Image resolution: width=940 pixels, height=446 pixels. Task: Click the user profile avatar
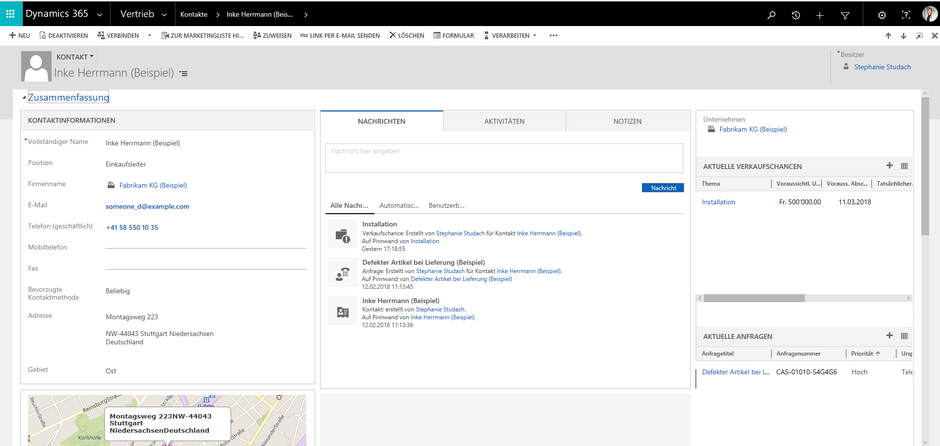click(x=929, y=14)
